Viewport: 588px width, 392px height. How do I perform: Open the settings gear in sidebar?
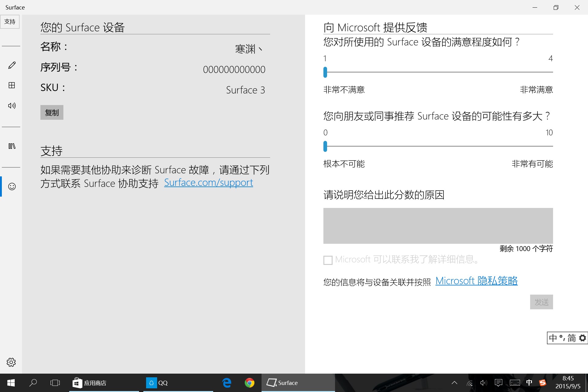(x=11, y=362)
